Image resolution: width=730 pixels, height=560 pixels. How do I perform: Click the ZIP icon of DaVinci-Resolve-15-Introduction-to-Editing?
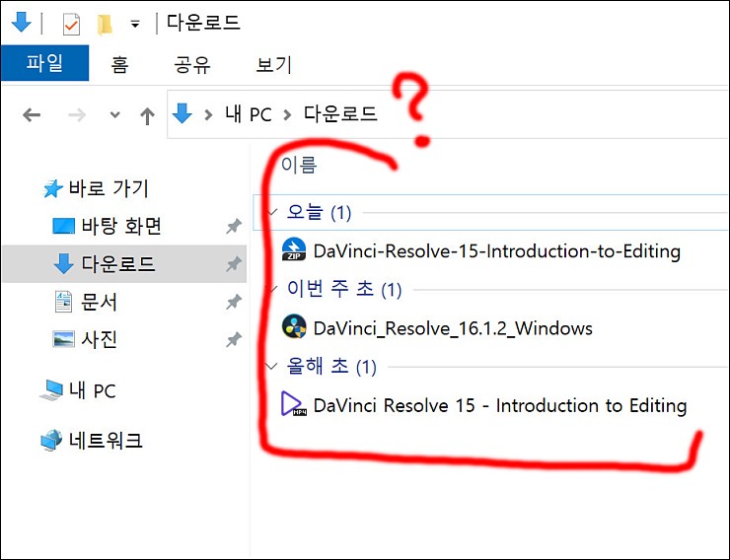point(294,249)
